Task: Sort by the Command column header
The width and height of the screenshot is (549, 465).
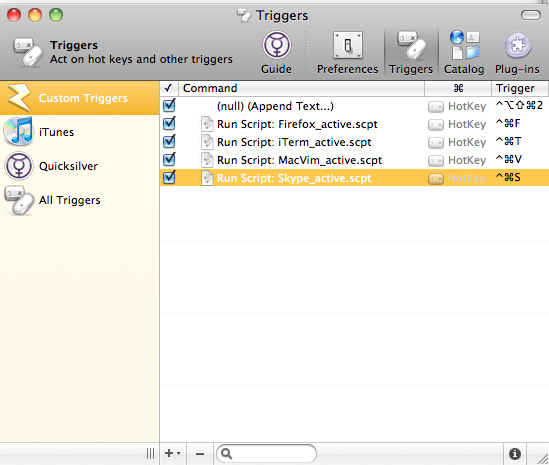Action: [x=301, y=88]
